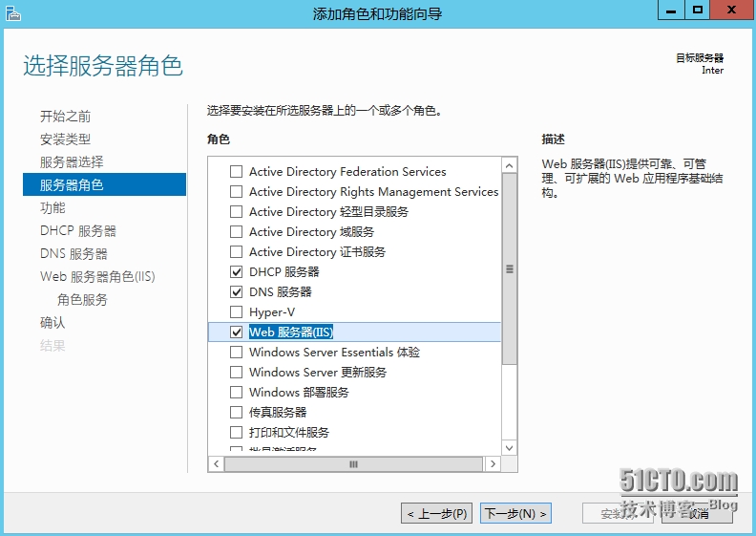Image resolution: width=756 pixels, height=536 pixels.
Task: Click the scroll up arrow of roles list
Action: point(509,166)
